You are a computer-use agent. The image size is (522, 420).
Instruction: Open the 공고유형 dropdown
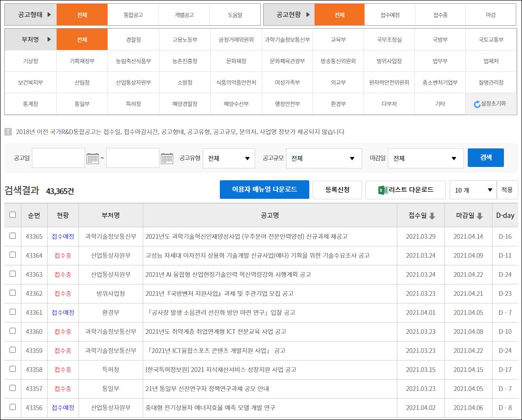pos(229,158)
